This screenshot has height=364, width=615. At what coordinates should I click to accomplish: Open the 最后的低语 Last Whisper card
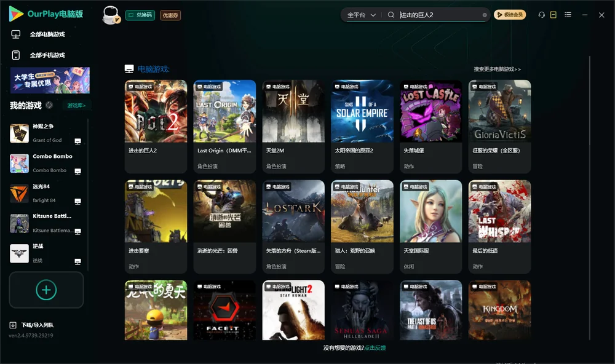pyautogui.click(x=499, y=227)
